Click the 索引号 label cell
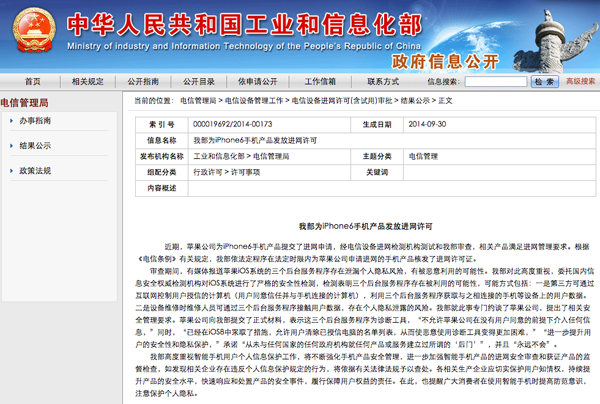Viewport: 600px width, 404px height. [x=161, y=124]
